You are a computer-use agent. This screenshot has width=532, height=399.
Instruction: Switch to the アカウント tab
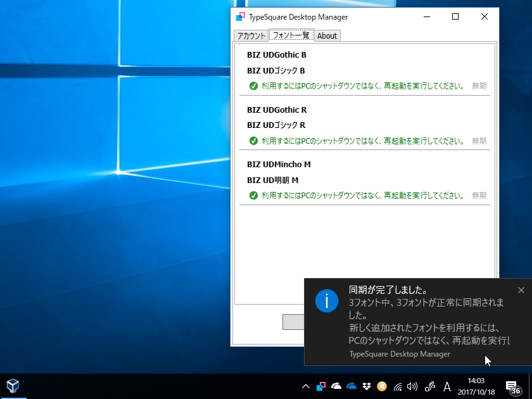(251, 35)
